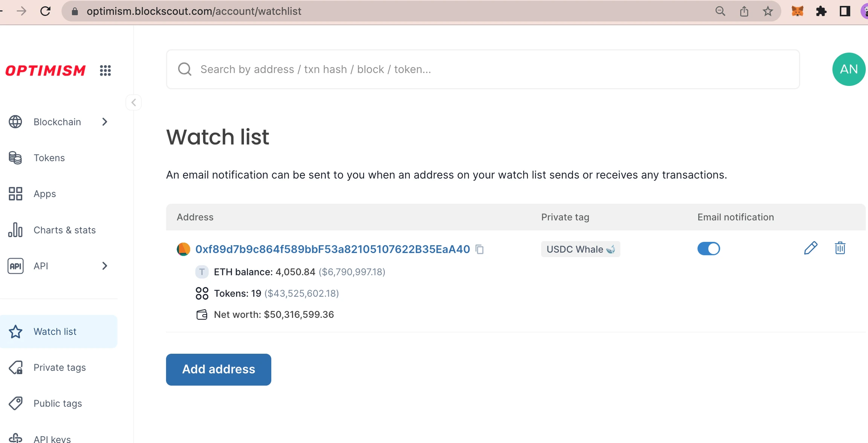Image resolution: width=868 pixels, height=443 pixels.
Task: Copy the watched address to clipboard
Action: [x=480, y=249]
